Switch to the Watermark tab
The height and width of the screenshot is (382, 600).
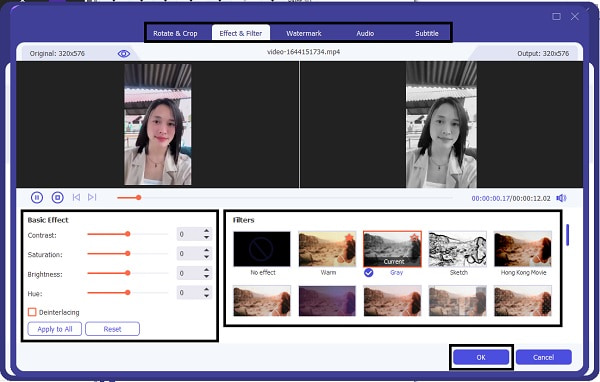[304, 33]
